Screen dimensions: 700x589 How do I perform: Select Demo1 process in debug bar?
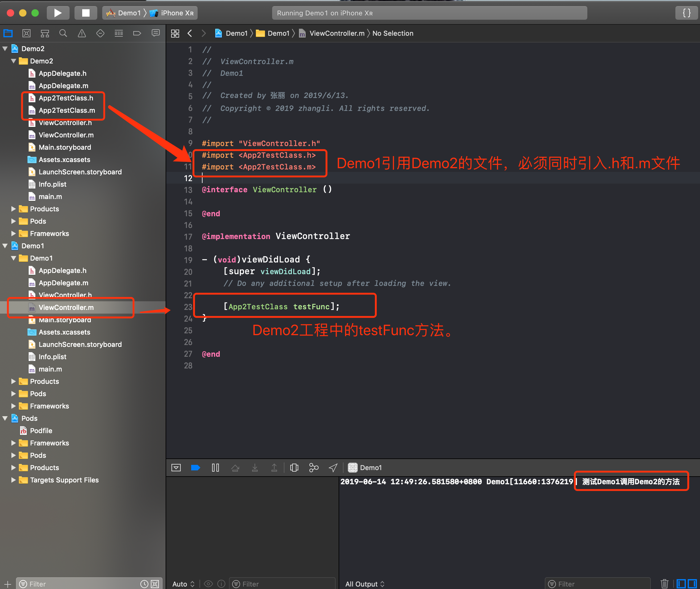[365, 468]
